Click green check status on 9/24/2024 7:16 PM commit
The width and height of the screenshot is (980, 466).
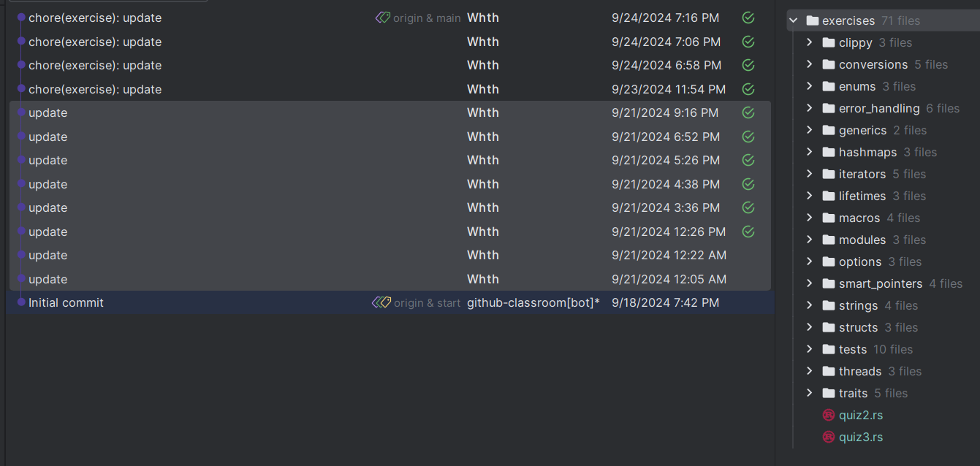(748, 18)
